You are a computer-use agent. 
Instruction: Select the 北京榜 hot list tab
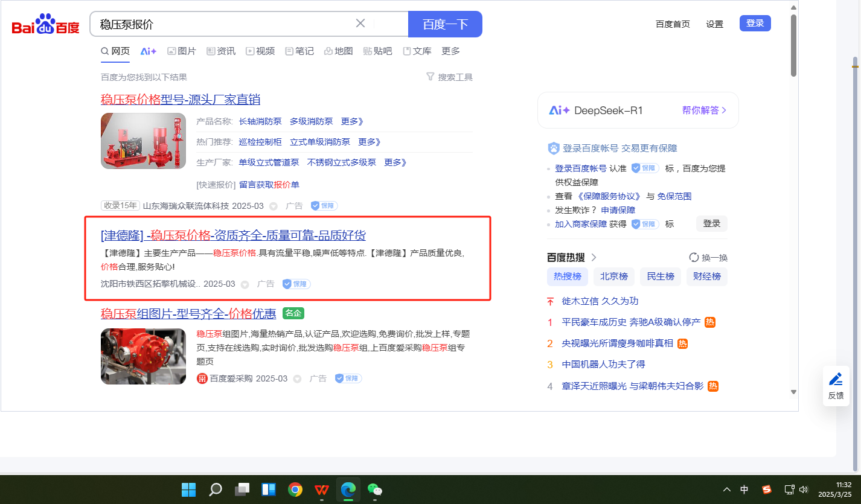click(614, 276)
